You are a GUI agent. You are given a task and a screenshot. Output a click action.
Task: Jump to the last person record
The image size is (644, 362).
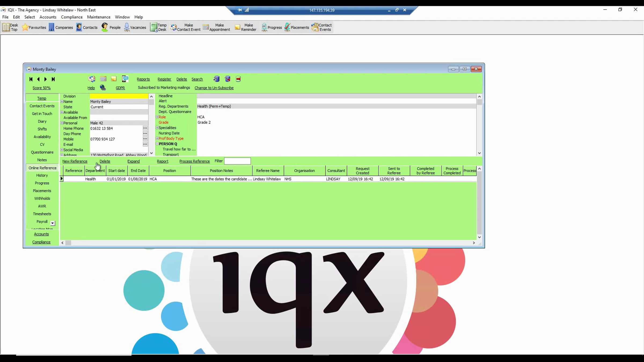[x=53, y=79]
